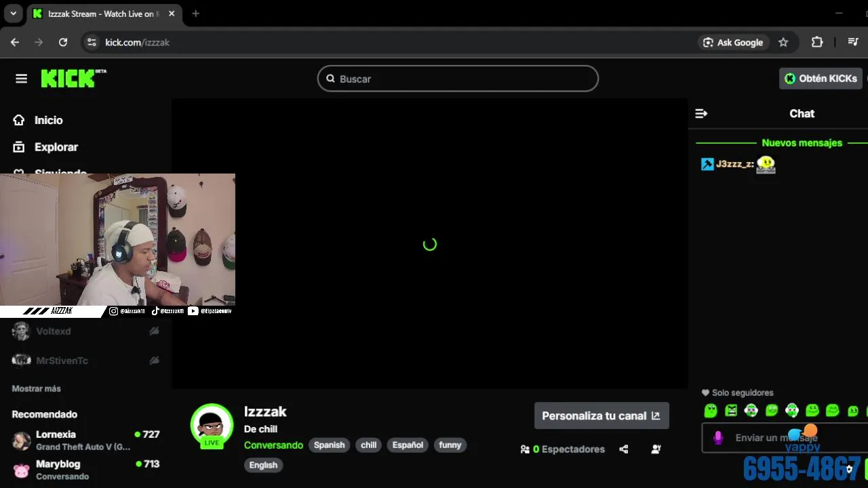Open the hamburger sidebar menu
The height and width of the screenshot is (488, 868).
[21, 79]
